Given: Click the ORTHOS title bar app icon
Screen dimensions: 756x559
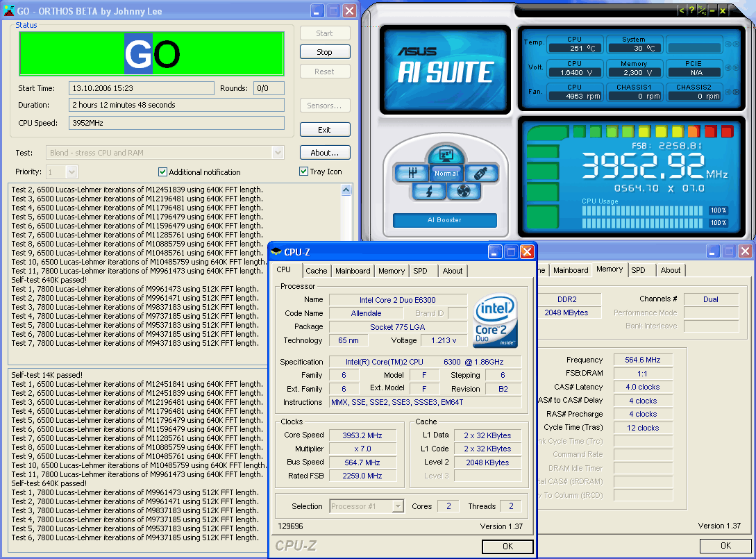Looking at the screenshot, I should click(9, 10).
